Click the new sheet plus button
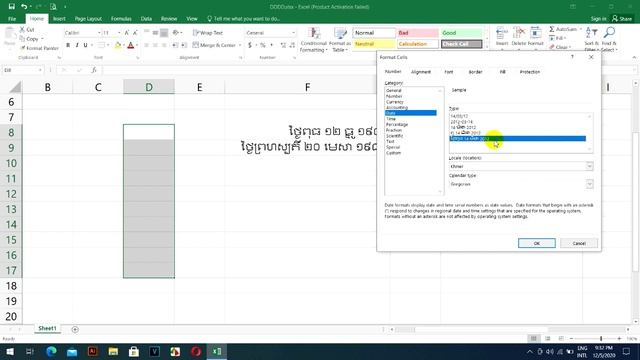This screenshot has height=360, width=640. coord(75,329)
